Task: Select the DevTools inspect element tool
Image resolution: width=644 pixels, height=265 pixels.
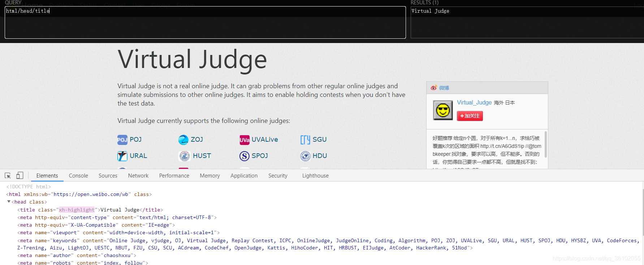Action: click(8, 176)
